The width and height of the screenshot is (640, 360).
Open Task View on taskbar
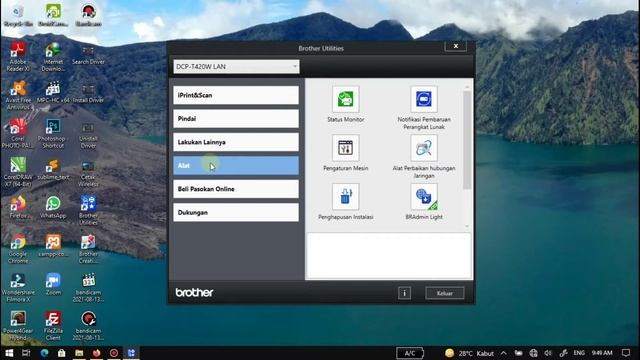click(x=26, y=353)
